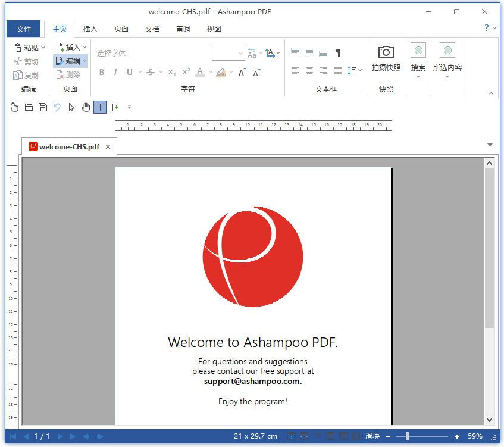Select the arrow pointer tool

(71, 107)
